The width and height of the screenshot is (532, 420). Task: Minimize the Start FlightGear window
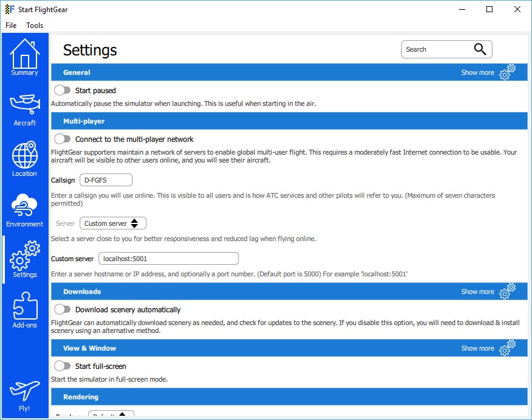[461, 9]
